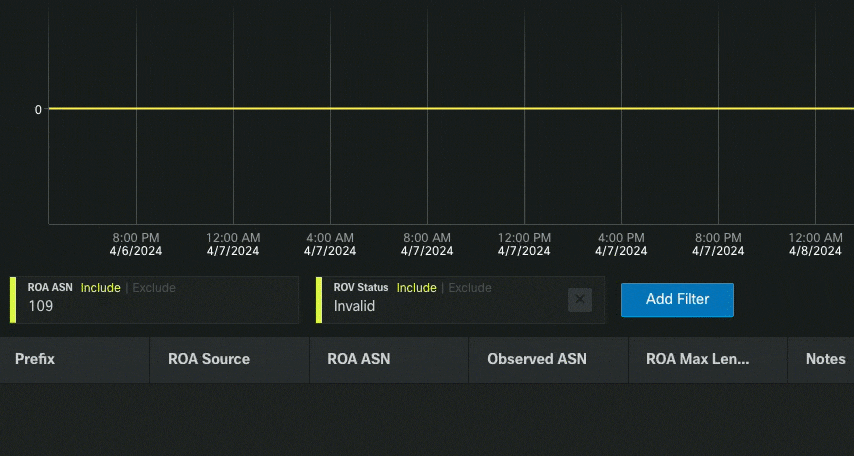
Task: Click the Add Filter button
Action: coord(677,299)
